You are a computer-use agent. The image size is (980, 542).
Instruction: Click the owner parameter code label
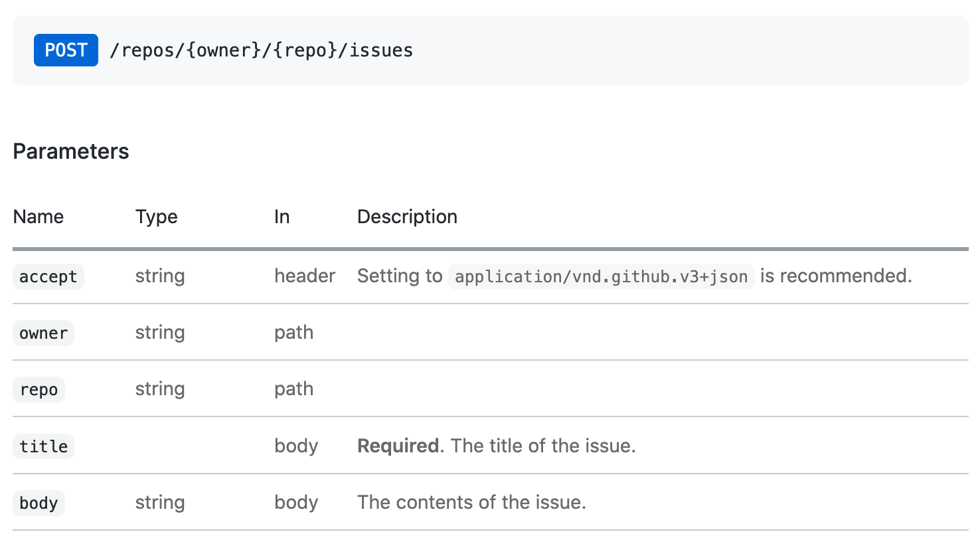pyautogui.click(x=43, y=333)
